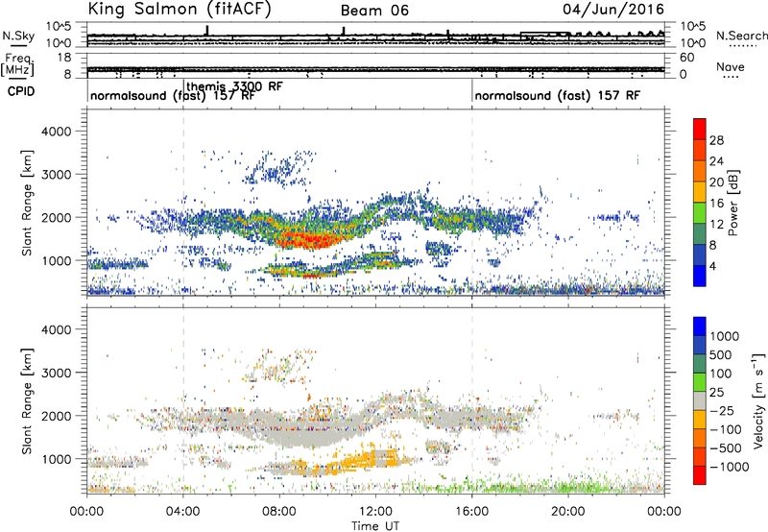The height and width of the screenshot is (532, 768).
Task: Click the first normalsound (fast) 157 RF label
Action: pyautogui.click(x=173, y=95)
